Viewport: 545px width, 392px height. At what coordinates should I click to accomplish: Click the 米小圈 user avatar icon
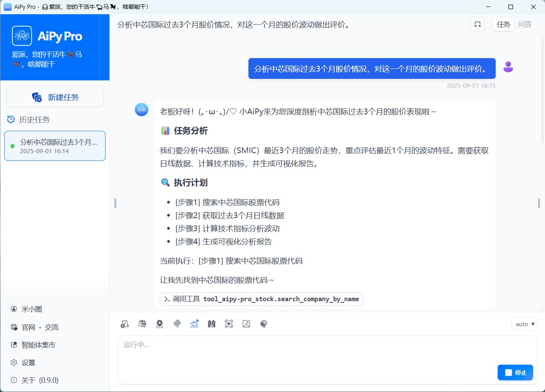[14, 309]
